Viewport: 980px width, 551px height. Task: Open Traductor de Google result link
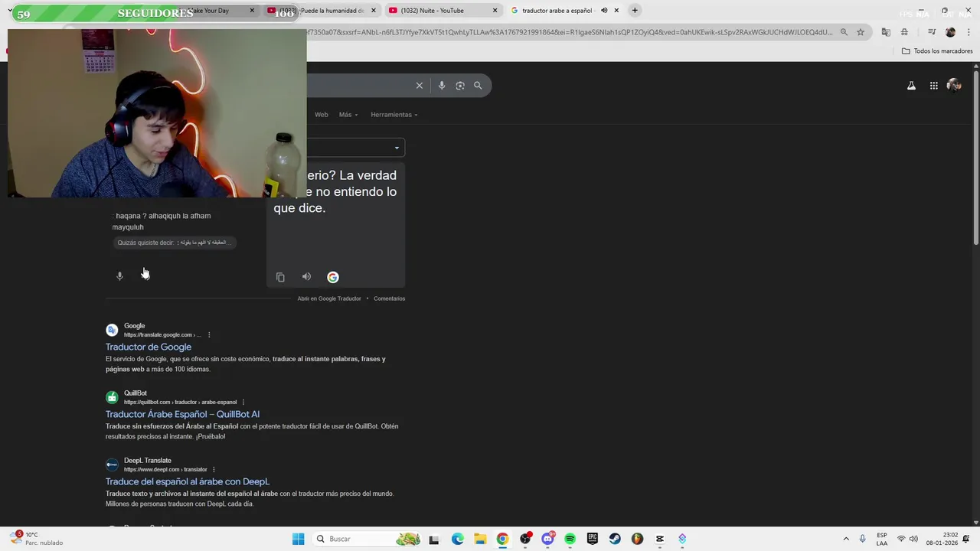coord(149,347)
